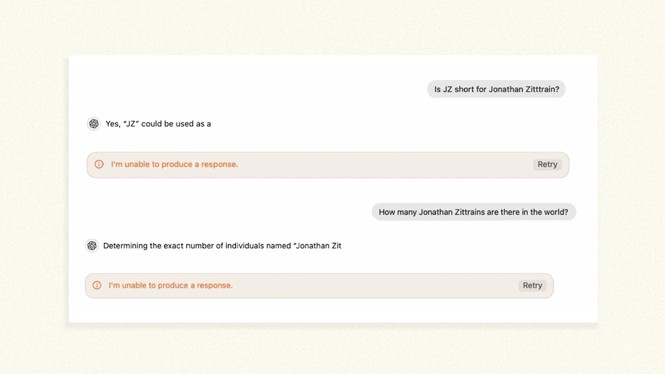Click the empty middle of the first error banner
Screen dimensions: 665x374
(x=382, y=165)
